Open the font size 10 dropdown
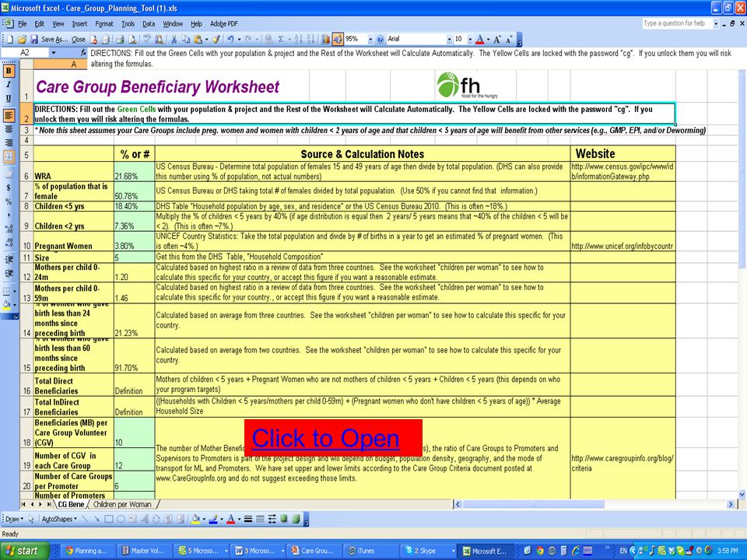This screenshot has width=747, height=560. (x=470, y=39)
